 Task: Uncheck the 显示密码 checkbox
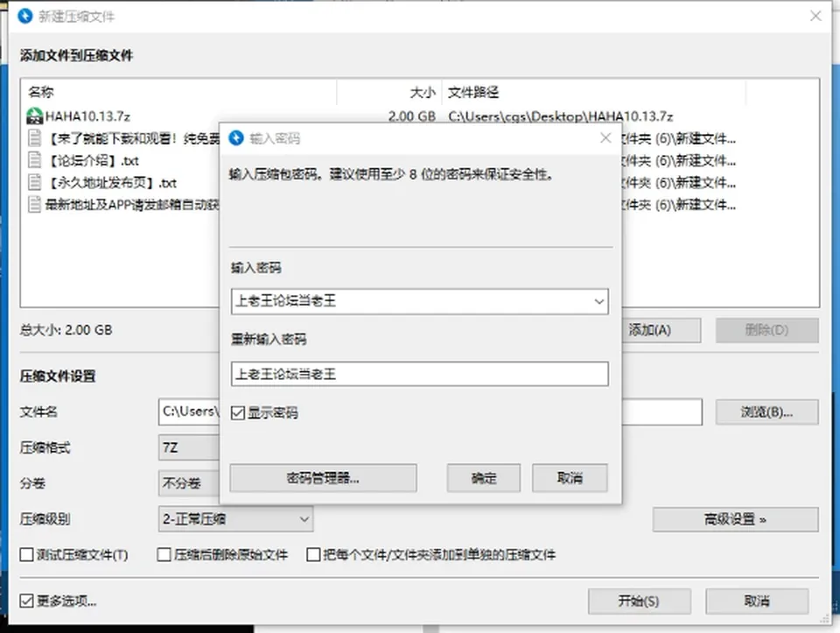pos(238,412)
